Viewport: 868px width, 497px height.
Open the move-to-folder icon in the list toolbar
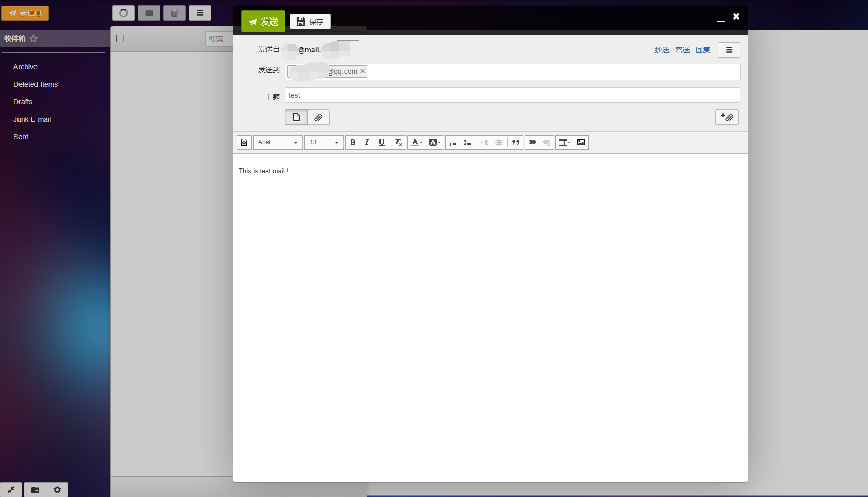149,13
